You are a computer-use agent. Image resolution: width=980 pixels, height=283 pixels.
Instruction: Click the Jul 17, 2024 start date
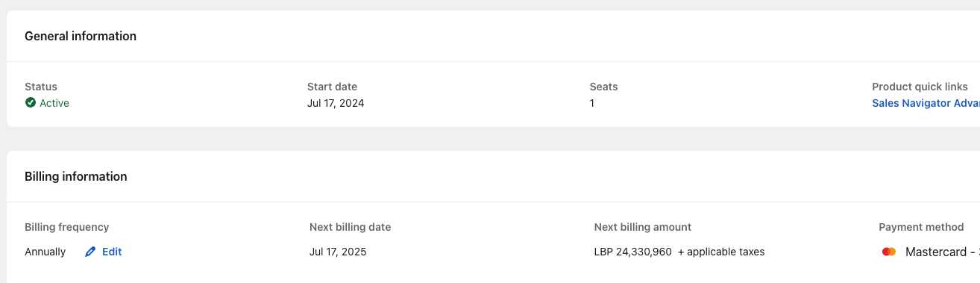(336, 103)
